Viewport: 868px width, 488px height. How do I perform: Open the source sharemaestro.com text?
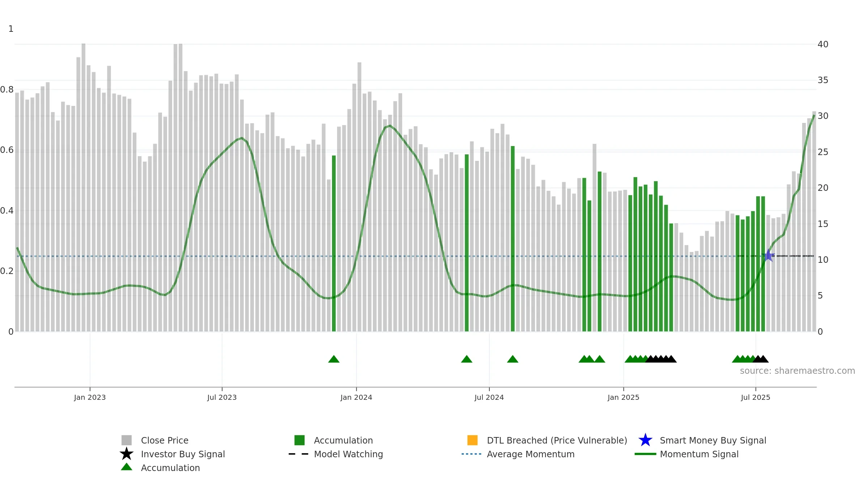point(797,371)
